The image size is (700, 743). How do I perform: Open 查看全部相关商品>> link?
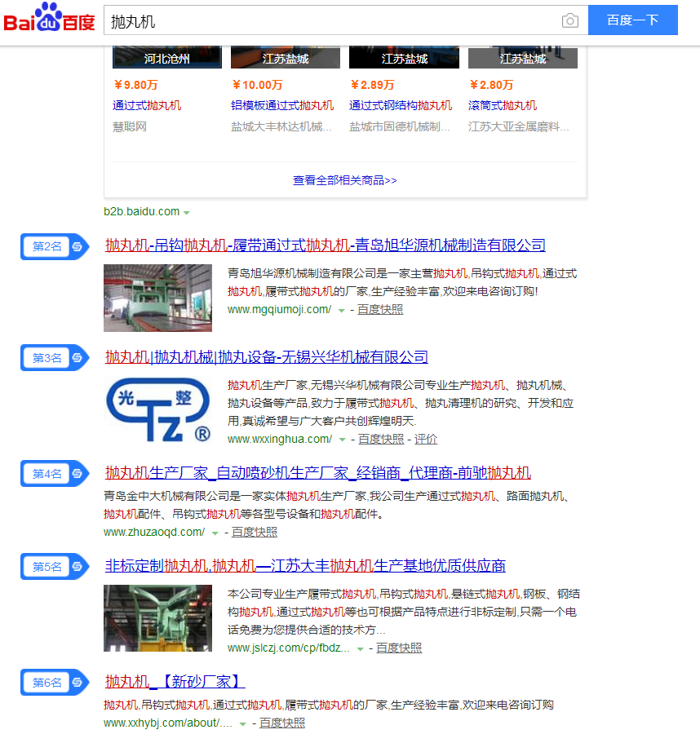[x=344, y=180]
